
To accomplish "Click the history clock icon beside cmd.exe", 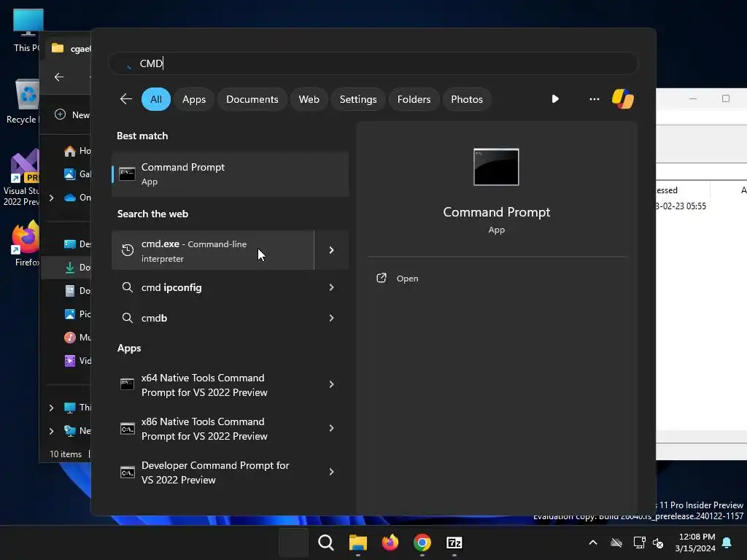I will pyautogui.click(x=127, y=250).
